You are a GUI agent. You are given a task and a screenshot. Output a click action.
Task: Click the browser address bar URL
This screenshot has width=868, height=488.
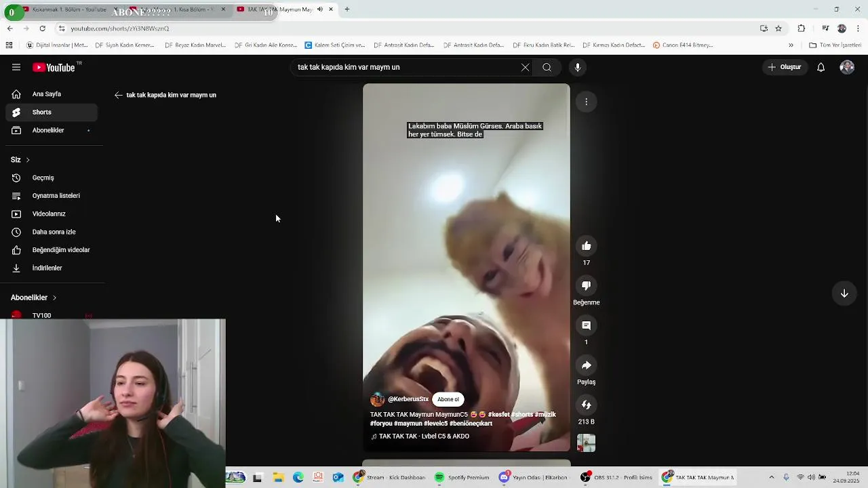click(120, 28)
